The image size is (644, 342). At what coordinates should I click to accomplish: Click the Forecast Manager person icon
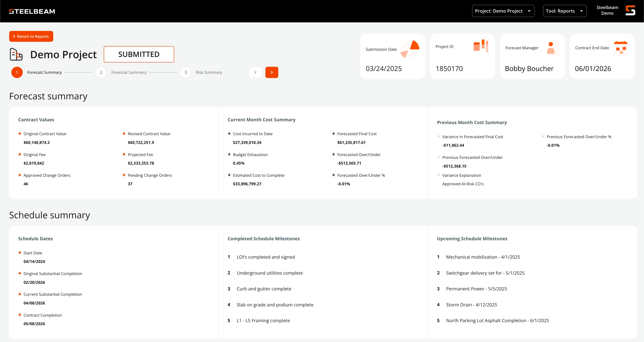tap(551, 48)
